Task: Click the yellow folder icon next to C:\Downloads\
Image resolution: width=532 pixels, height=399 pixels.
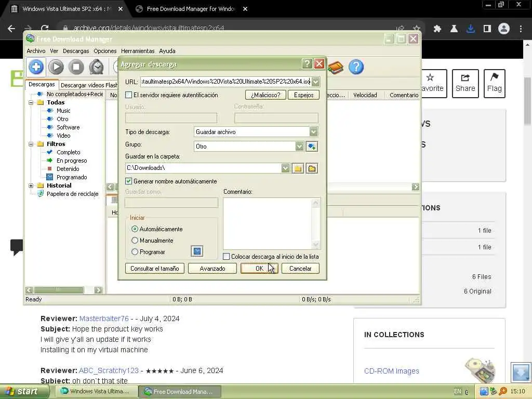Action: tap(298, 168)
